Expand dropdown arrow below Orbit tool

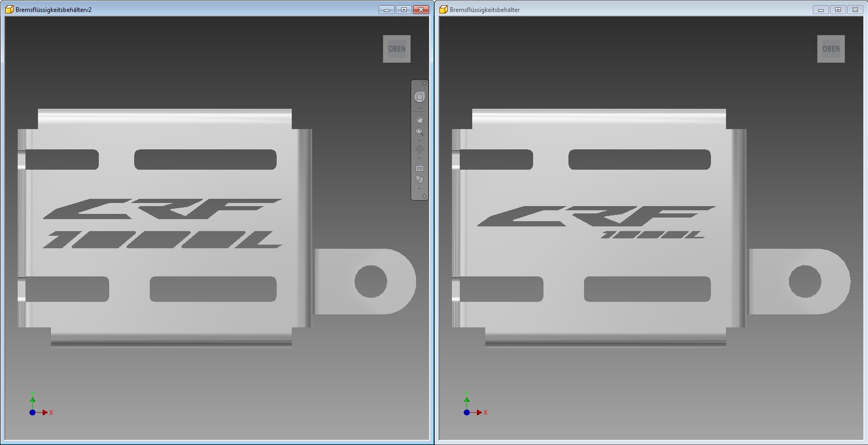[420, 158]
